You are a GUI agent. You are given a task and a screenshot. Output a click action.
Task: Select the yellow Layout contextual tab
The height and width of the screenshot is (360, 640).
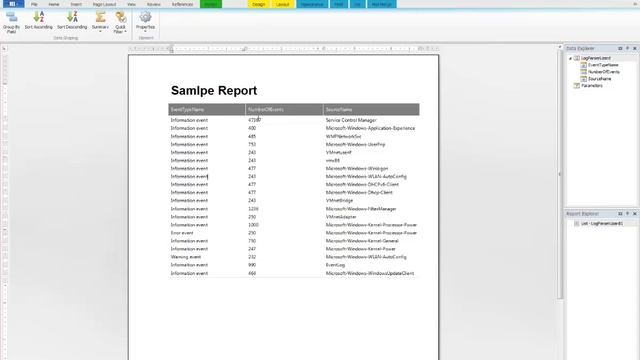pos(282,4)
